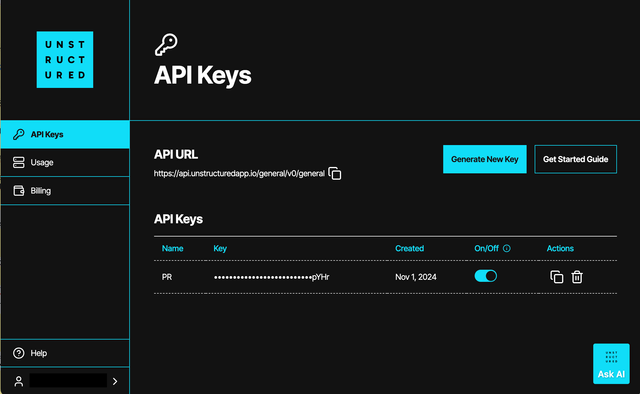Copy the API URL with copy icon
The image size is (640, 394).
(x=335, y=174)
